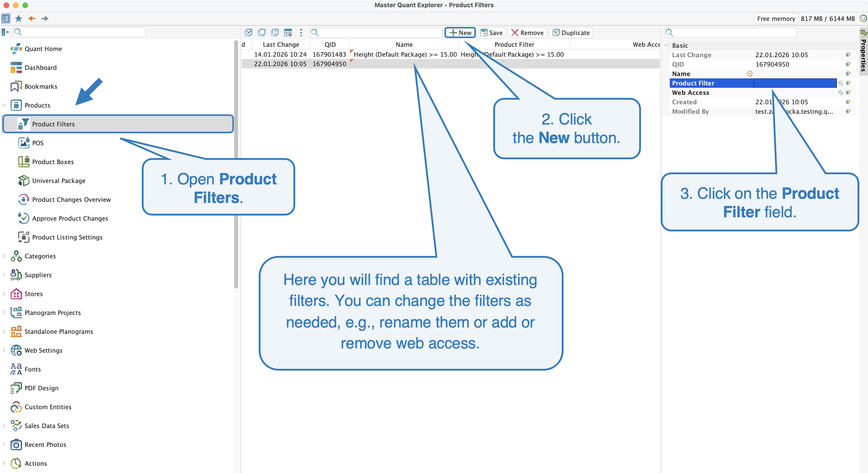Click the star bookmark icon in toolbar

click(x=19, y=19)
